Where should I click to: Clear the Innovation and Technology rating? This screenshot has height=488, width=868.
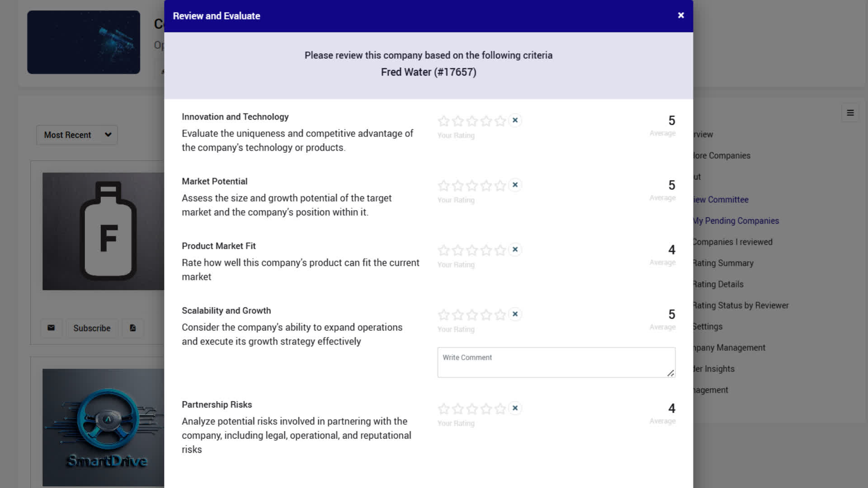click(515, 120)
